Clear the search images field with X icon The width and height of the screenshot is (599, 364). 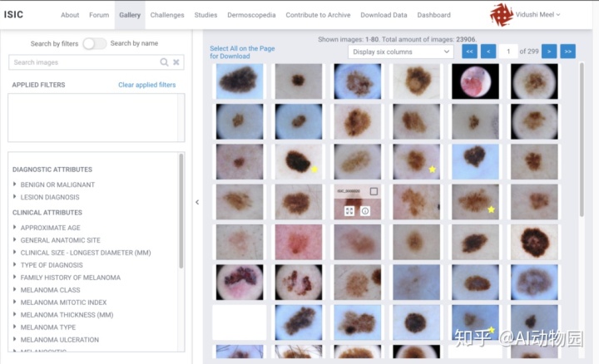[x=176, y=62]
